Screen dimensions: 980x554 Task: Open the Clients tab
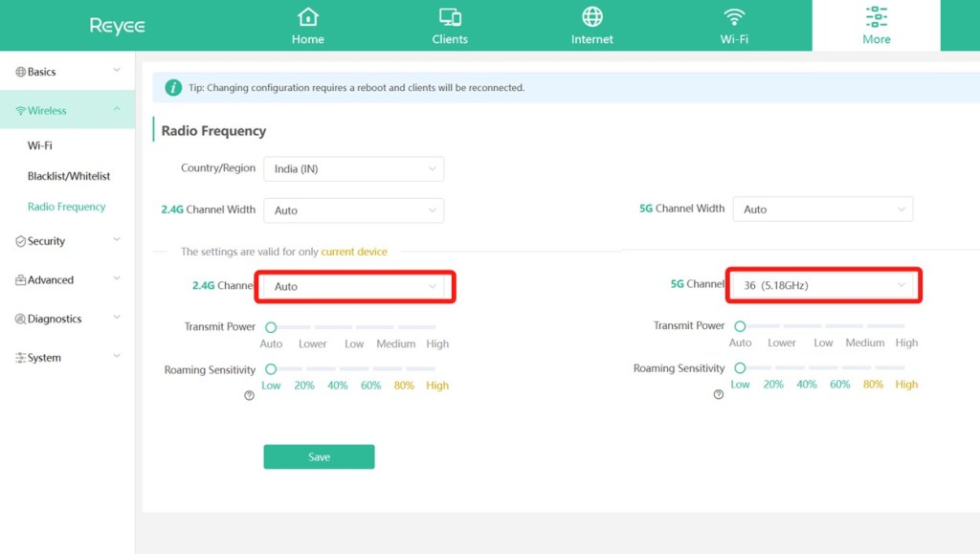click(450, 26)
